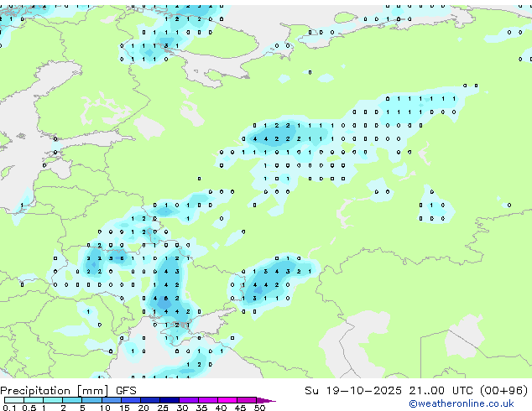Image resolution: width=532 pixels, height=411 pixels.
Task: Click the 5–10 mm legend swatch
Action: [91, 400]
